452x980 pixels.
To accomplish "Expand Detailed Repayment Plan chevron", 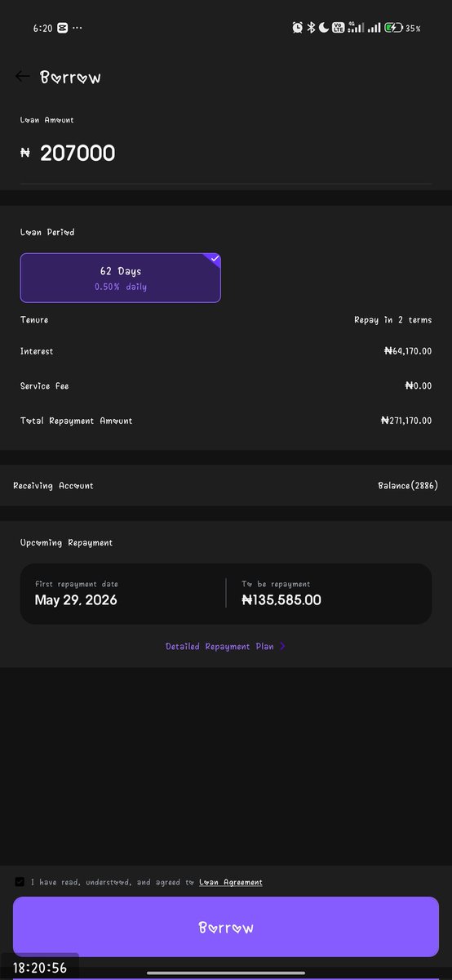I will pyautogui.click(x=282, y=647).
